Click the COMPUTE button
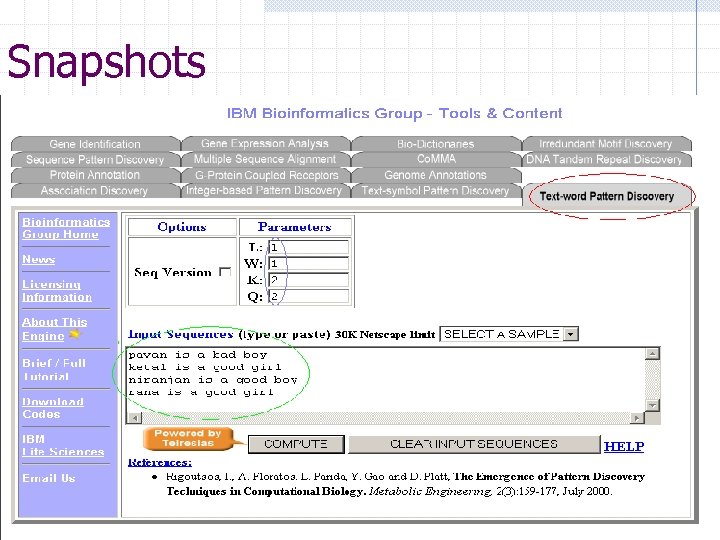Image resolution: width=720 pixels, height=540 pixels. click(296, 444)
